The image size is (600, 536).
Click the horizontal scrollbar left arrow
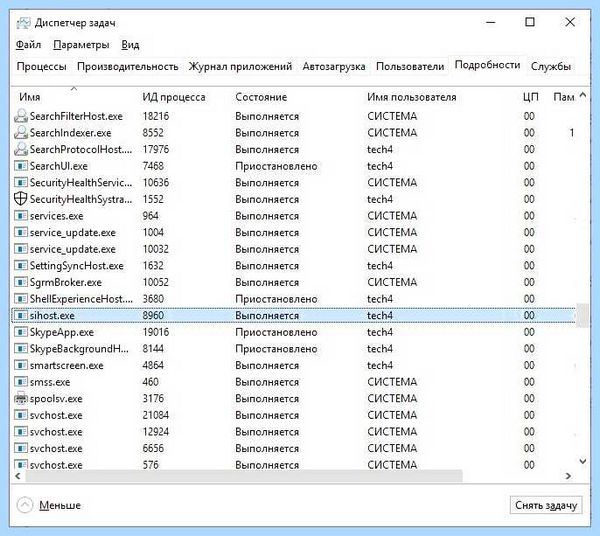[x=18, y=476]
